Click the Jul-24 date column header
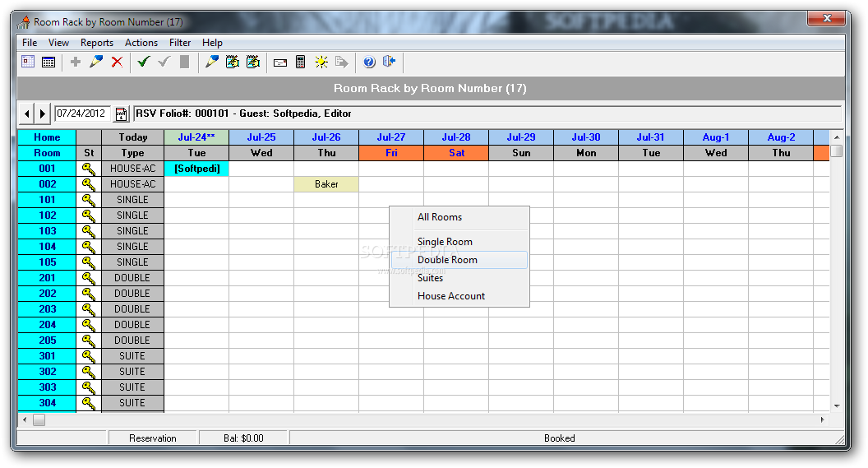Image resolution: width=868 pixels, height=468 pixels. tap(196, 137)
